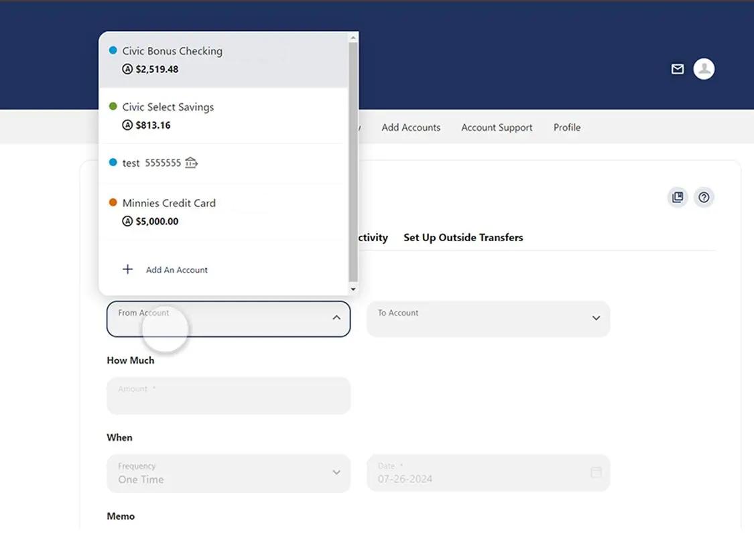Click the profile avatar icon
Viewport: 754px width, 560px height.
tap(704, 68)
